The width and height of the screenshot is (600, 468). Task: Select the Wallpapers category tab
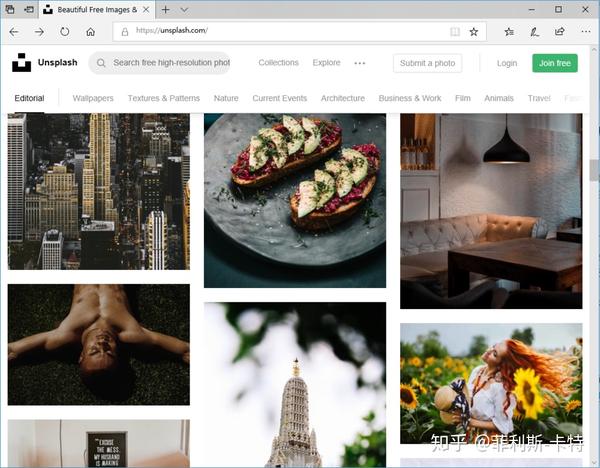[x=93, y=98]
